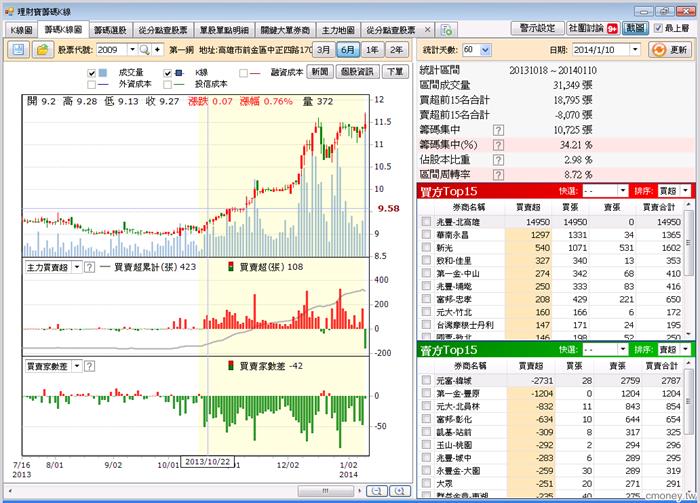Uncheck the 成交量 checkbox
The width and height of the screenshot is (700, 503).
92,72
